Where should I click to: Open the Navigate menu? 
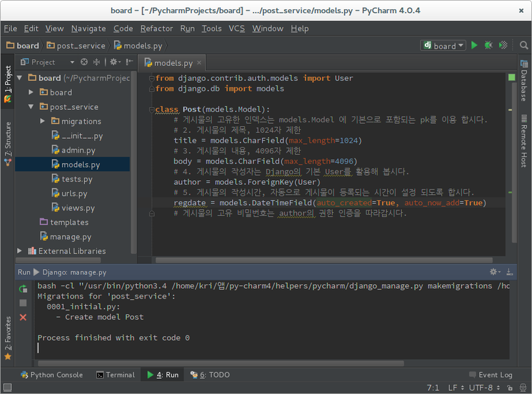click(89, 28)
